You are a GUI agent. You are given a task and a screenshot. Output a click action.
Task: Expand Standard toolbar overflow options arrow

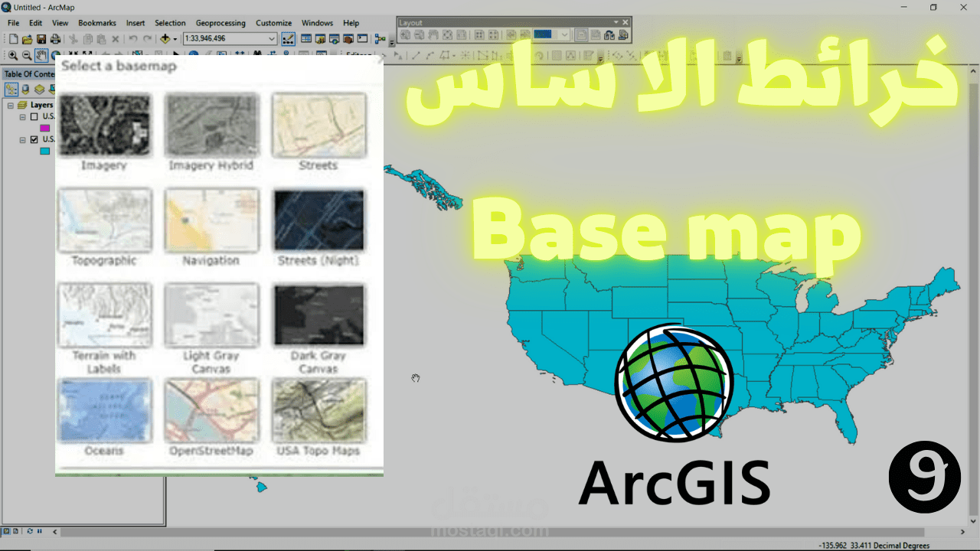coord(392,41)
